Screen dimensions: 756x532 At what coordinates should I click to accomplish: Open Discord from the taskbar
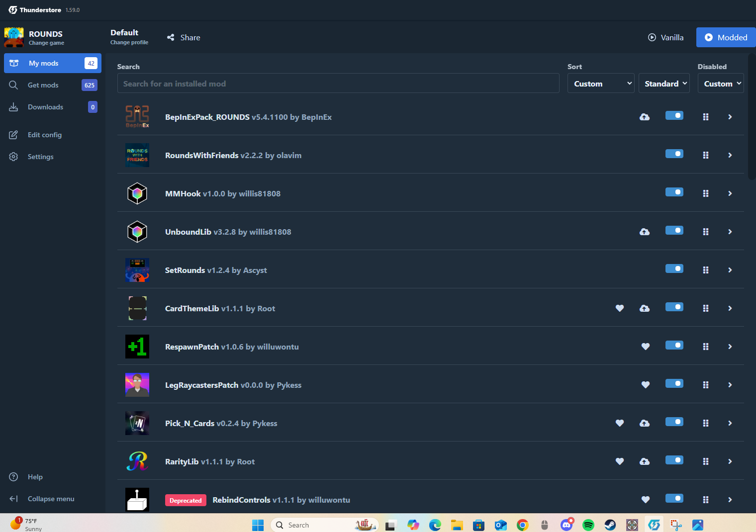click(x=567, y=525)
